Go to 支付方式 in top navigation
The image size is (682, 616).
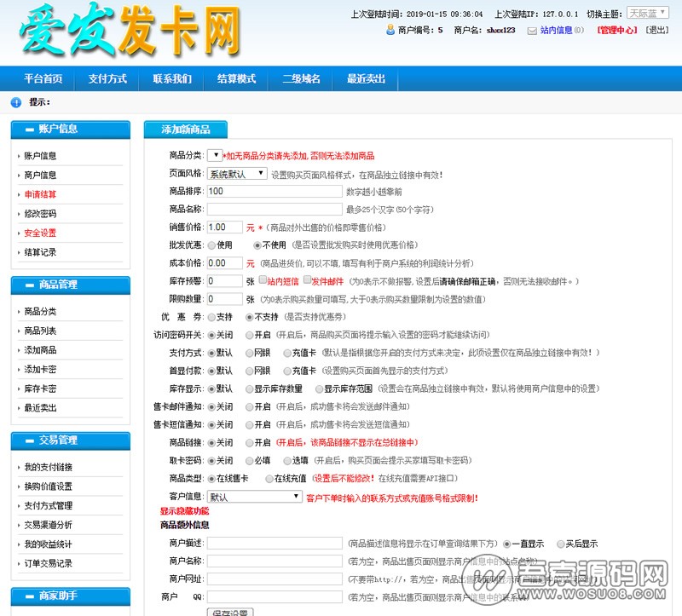point(107,79)
